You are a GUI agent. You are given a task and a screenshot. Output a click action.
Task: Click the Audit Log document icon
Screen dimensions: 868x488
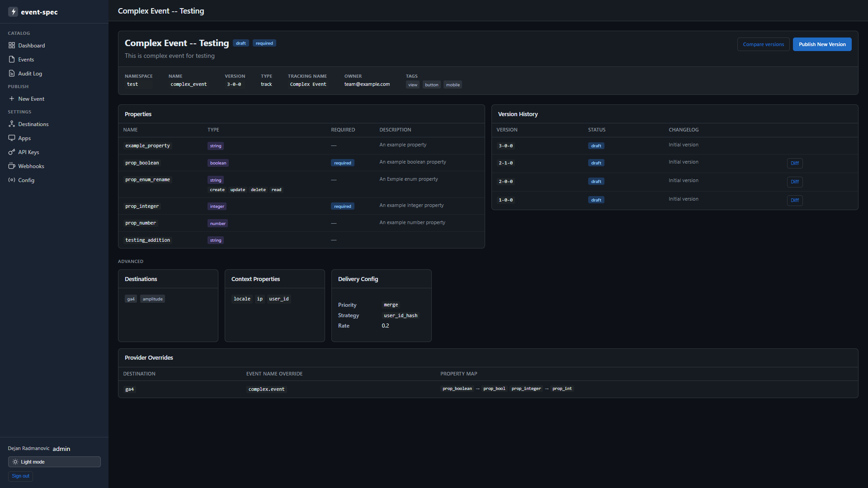[x=12, y=73]
